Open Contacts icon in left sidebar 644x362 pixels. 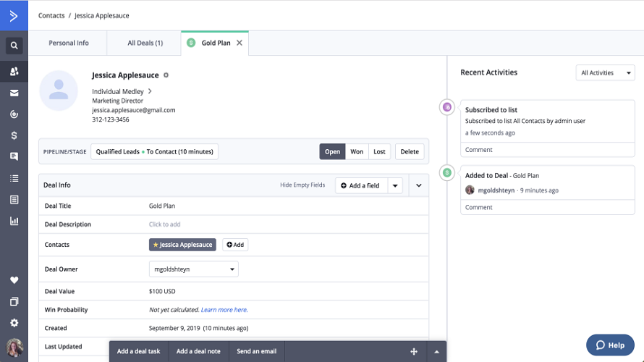coord(14,72)
